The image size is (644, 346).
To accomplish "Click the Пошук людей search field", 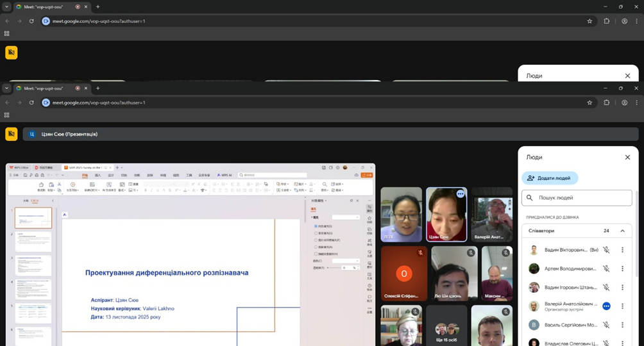I will [x=577, y=198].
